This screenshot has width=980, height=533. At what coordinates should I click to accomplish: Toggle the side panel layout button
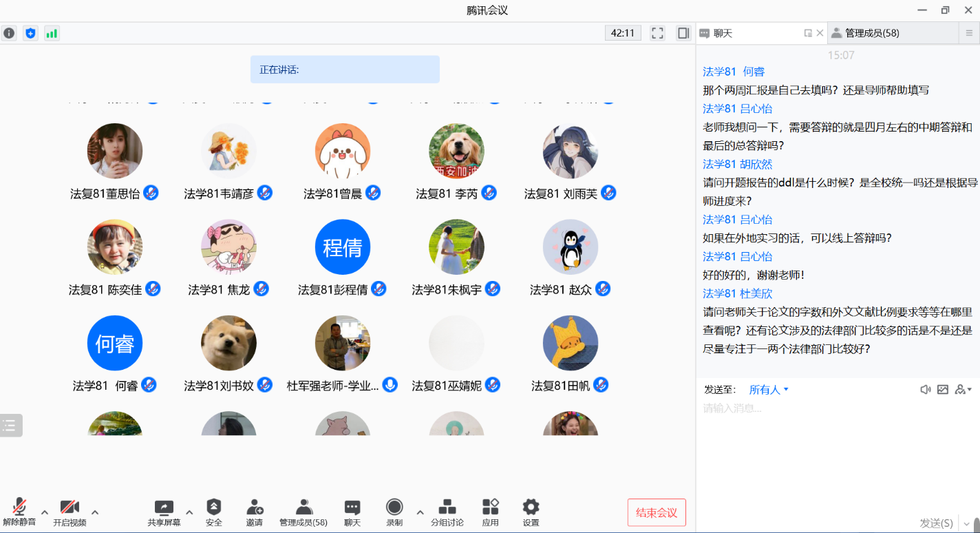click(683, 33)
